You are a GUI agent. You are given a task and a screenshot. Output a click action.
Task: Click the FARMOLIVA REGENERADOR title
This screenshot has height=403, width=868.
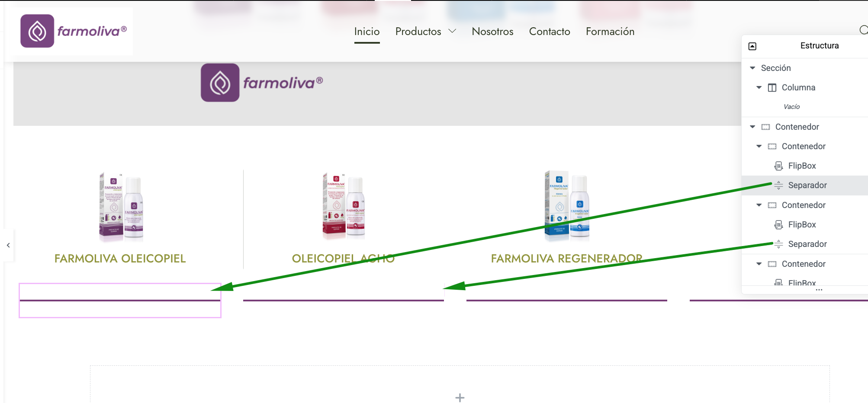566,259
